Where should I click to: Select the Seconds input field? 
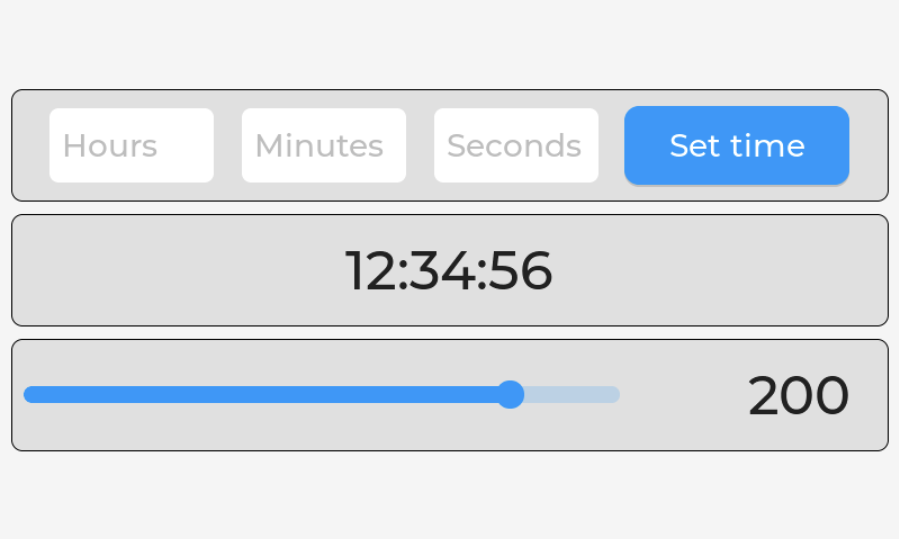pyautogui.click(x=515, y=146)
